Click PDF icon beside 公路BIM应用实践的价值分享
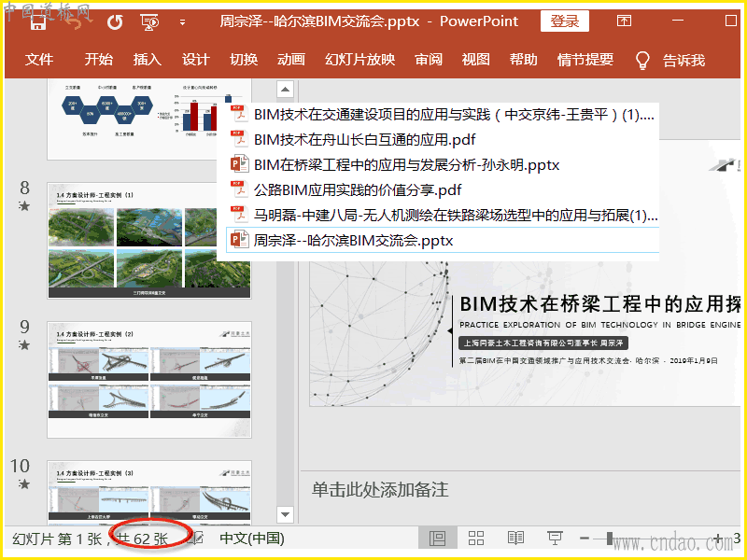This screenshot has width=747, height=560. (x=239, y=189)
